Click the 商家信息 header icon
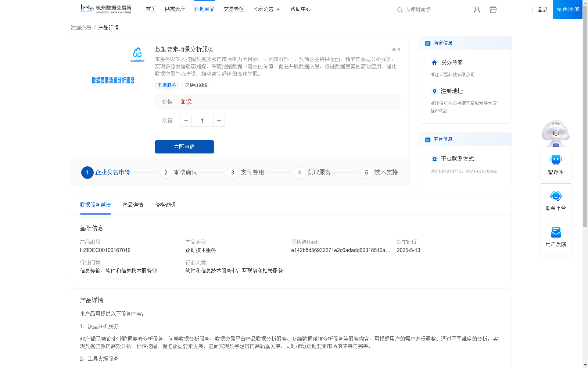588x368 pixels. tap(428, 43)
